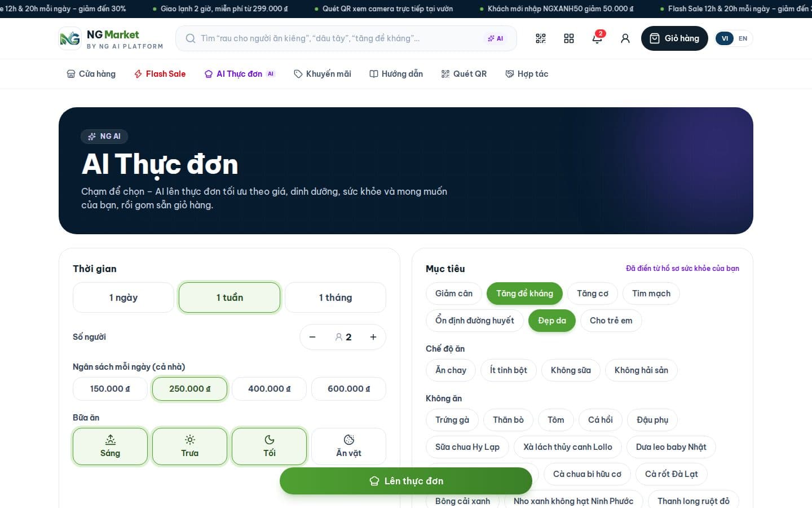Open the QR scanner icon in header
Screen dimensions: 812x508
coord(541,38)
